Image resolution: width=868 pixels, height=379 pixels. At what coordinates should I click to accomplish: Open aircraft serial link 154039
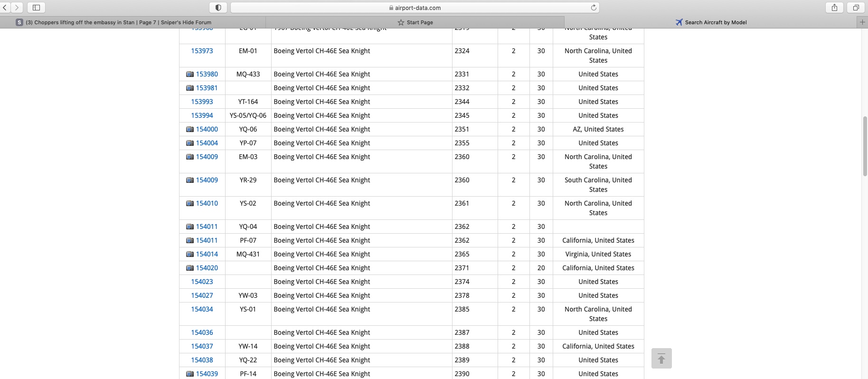(207, 374)
